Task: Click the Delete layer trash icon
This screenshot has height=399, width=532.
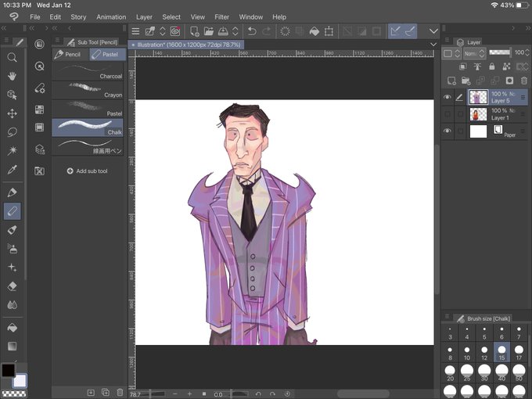Action: (x=524, y=81)
